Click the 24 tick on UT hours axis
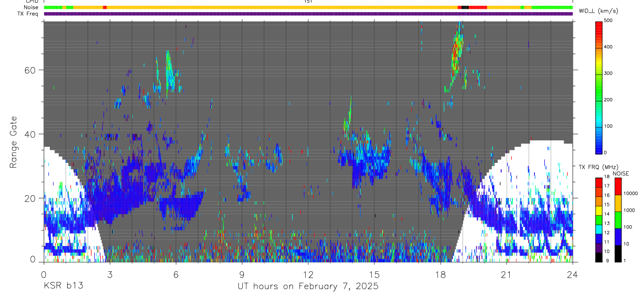 [573, 274]
